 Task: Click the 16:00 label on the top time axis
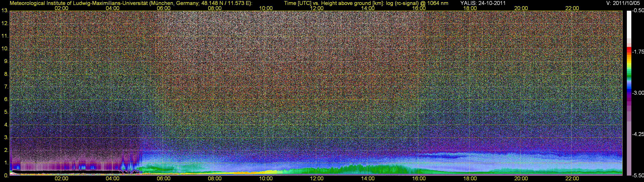coord(419,8)
